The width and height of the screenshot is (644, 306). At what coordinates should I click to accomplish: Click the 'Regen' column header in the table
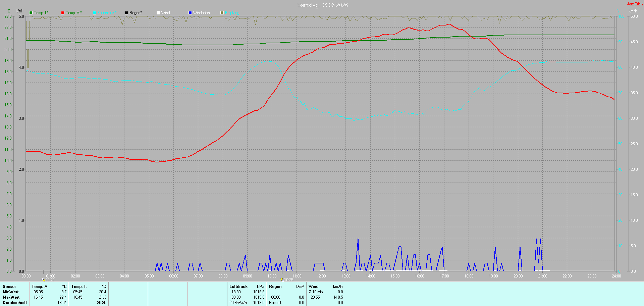click(275, 287)
